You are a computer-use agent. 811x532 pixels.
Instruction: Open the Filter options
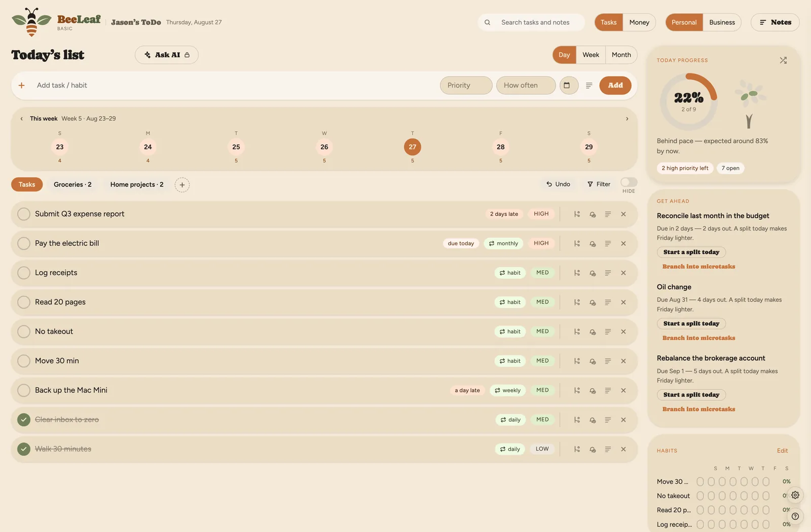599,184
